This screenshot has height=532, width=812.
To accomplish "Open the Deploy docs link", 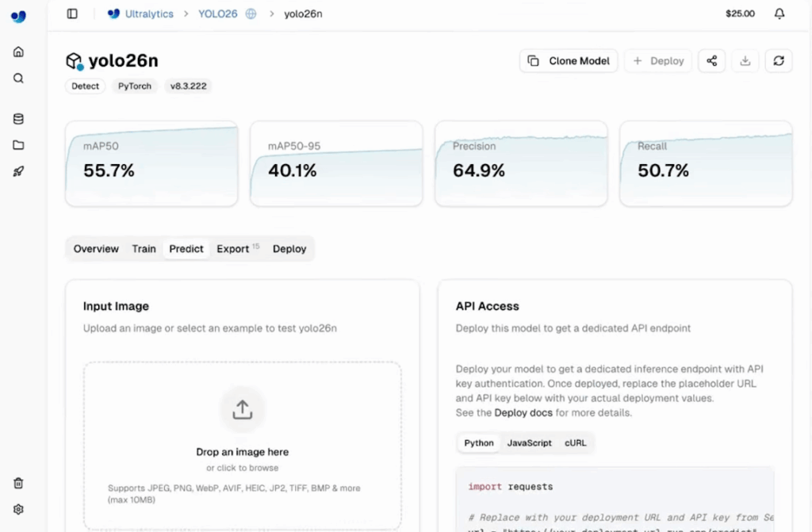I will click(523, 413).
